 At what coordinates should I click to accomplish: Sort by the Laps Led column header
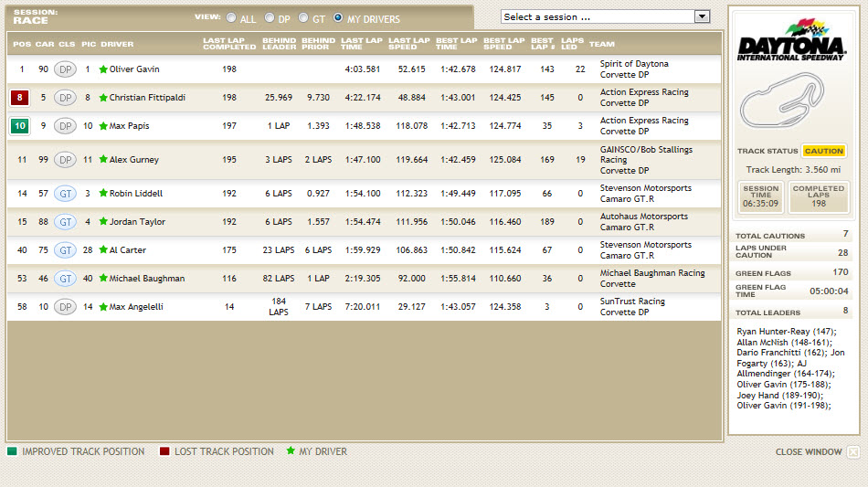click(x=572, y=44)
